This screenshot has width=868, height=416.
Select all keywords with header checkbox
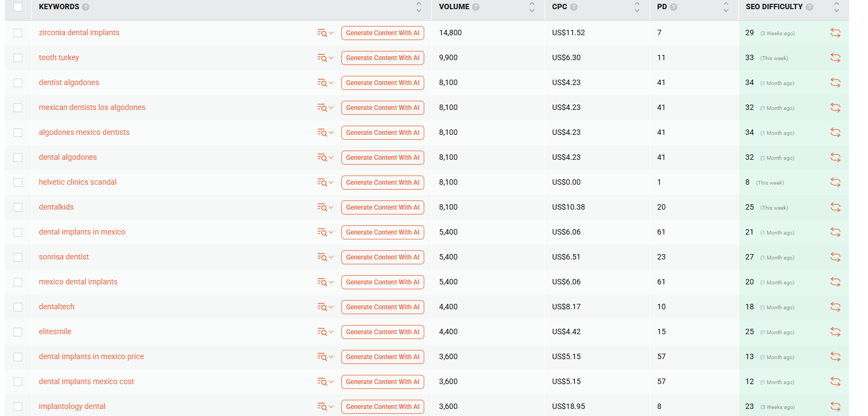(x=18, y=7)
